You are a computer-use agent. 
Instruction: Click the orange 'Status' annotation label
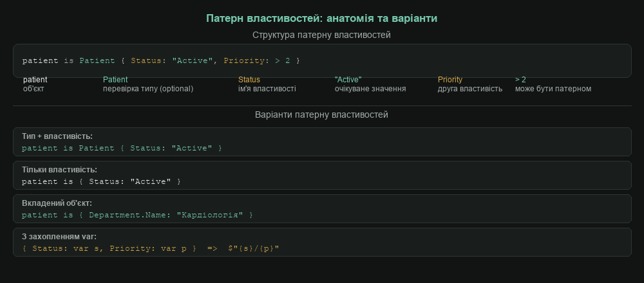click(249, 80)
